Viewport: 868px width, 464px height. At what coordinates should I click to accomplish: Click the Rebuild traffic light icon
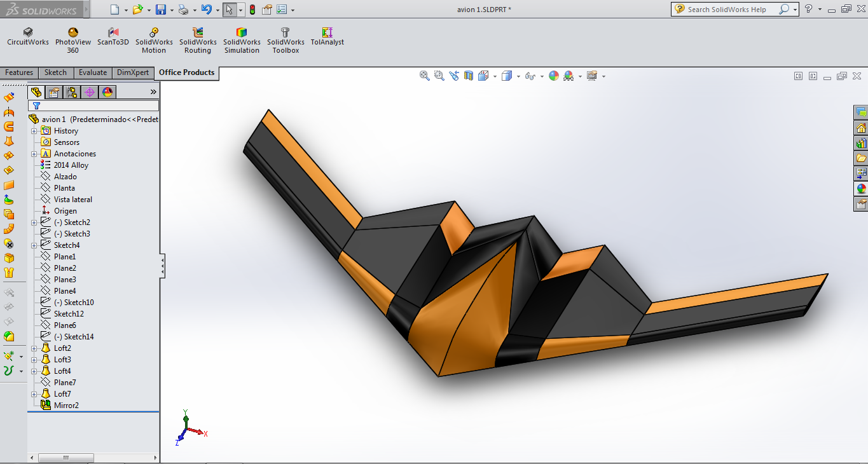point(252,10)
